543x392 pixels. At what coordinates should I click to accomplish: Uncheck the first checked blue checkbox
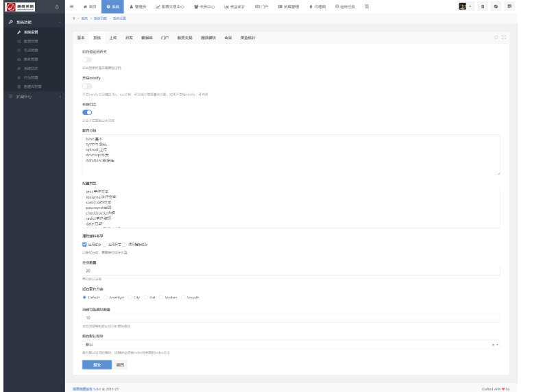pos(84,244)
